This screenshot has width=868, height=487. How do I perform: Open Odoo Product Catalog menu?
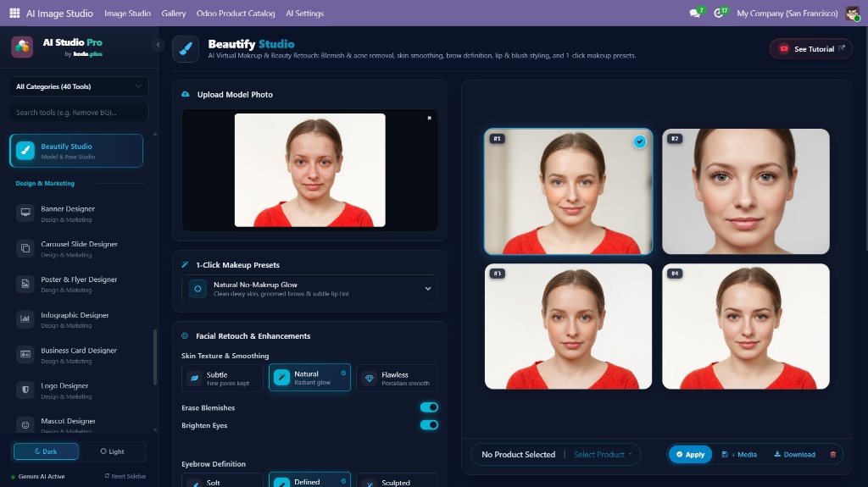pyautogui.click(x=236, y=14)
